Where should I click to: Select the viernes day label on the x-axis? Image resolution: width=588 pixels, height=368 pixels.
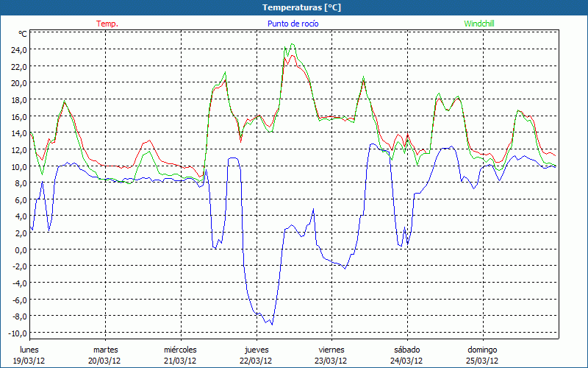coord(331,350)
